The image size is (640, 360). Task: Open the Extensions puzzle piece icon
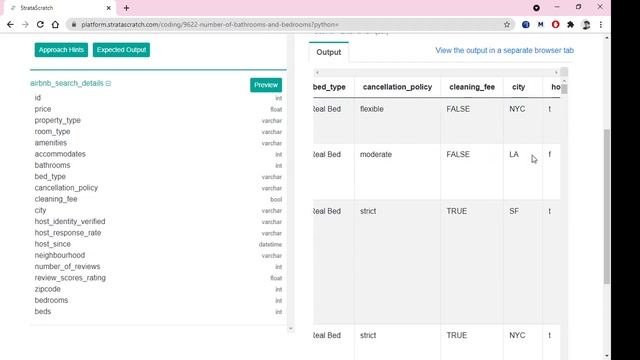(571, 24)
